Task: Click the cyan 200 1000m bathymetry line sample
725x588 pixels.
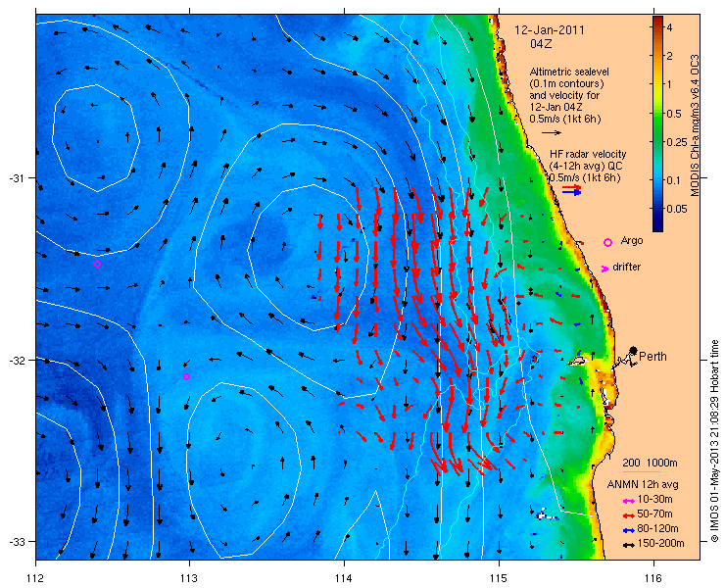Action: (x=642, y=472)
